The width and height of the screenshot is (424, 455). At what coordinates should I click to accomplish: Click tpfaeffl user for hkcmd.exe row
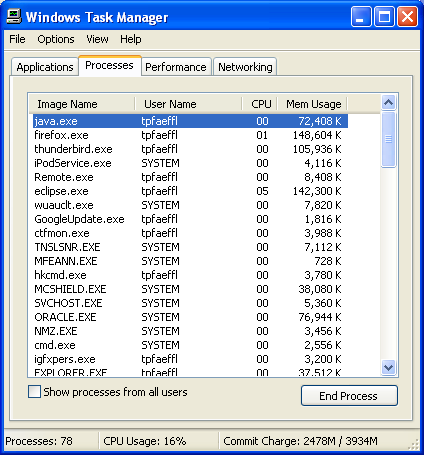tap(159, 275)
